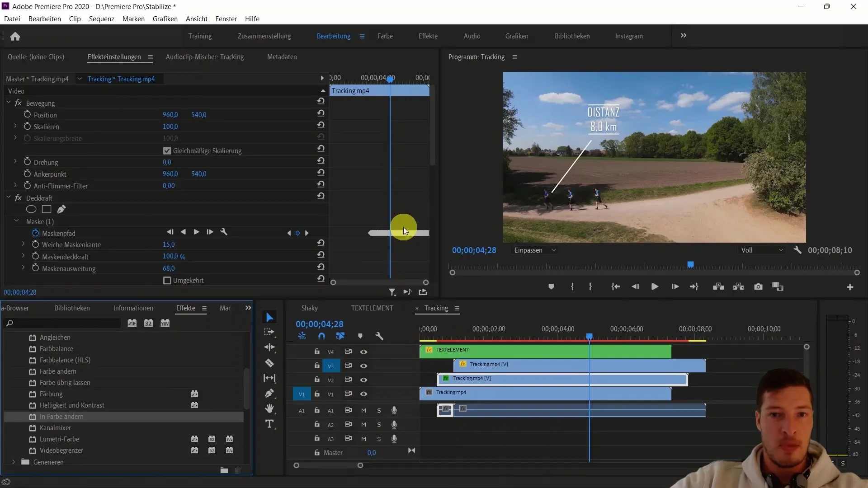Click the playhead at timecode 00;00;04;28

click(589, 336)
